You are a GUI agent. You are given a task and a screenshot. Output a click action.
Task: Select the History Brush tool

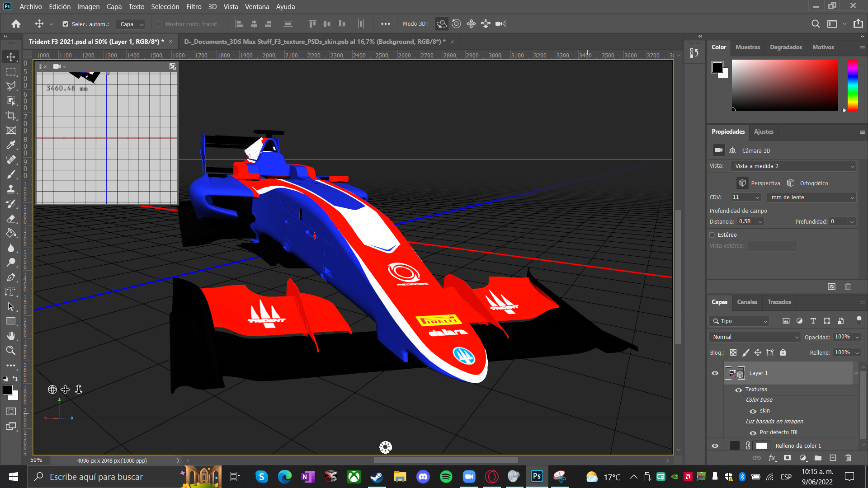pyautogui.click(x=11, y=204)
